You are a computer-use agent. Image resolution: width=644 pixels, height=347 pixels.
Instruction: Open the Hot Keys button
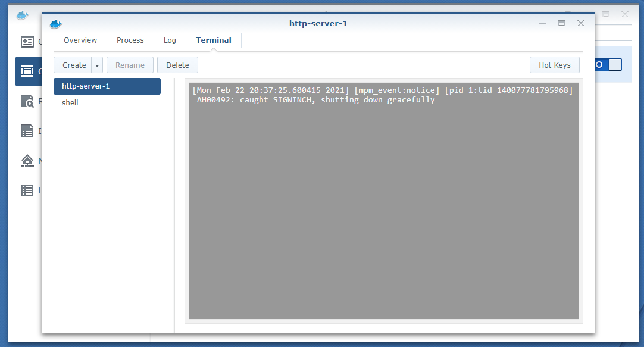(x=555, y=65)
